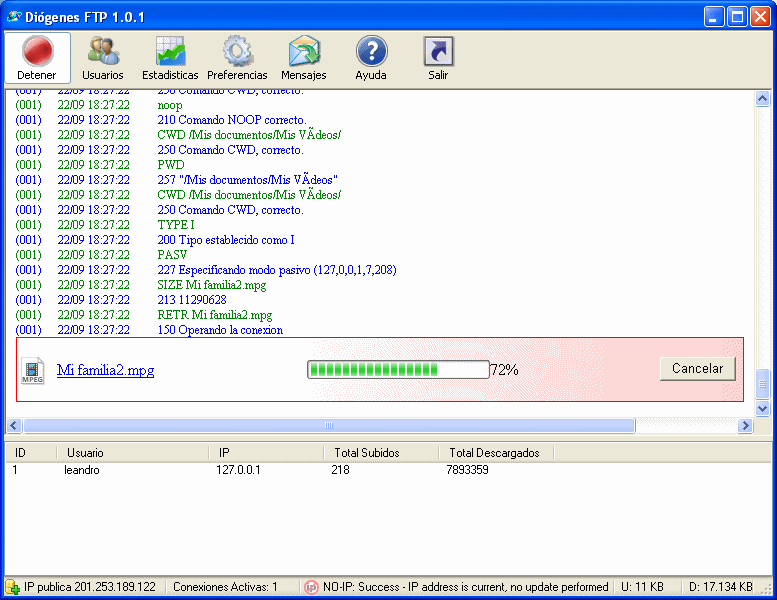This screenshot has width=777, height=600.
Task: Open Preferencias gear settings
Action: point(237,52)
